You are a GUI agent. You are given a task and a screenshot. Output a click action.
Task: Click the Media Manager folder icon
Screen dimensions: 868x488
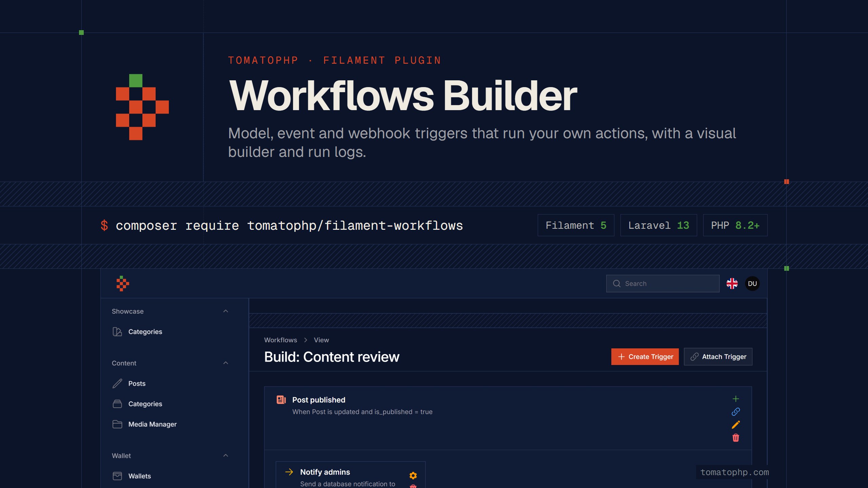(117, 424)
